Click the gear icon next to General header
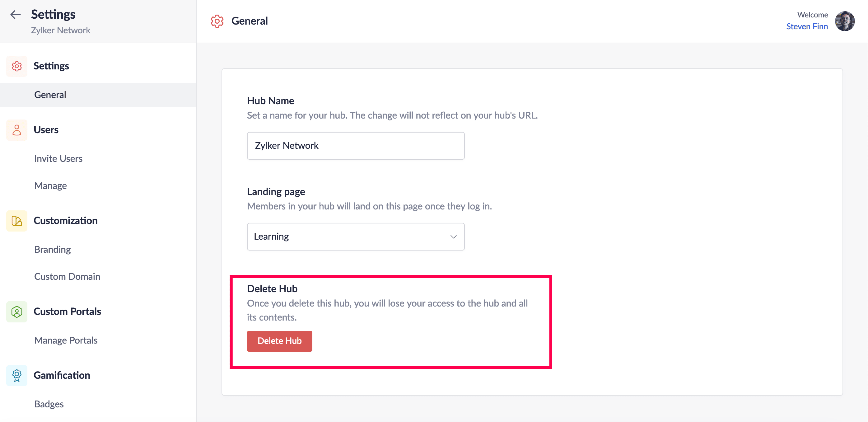Screen dimensions: 868x422 217,21
